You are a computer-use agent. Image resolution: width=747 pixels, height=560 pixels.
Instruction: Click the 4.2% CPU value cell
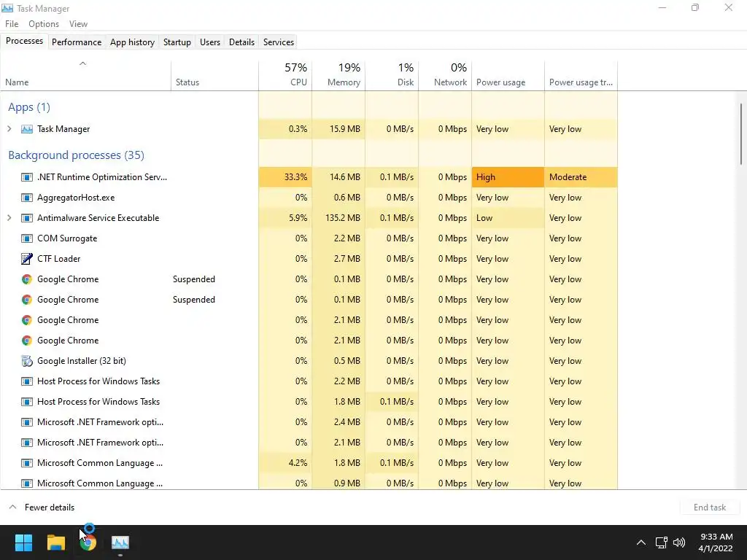click(x=285, y=463)
